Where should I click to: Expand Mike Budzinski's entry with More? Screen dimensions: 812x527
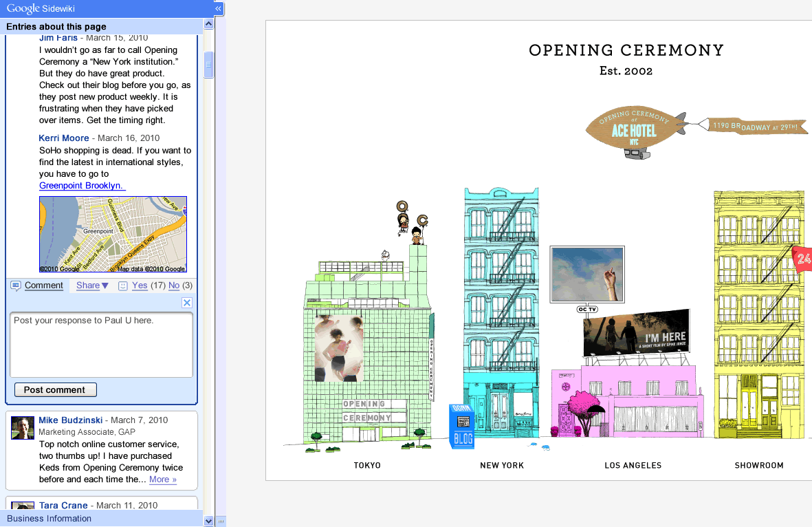tap(163, 480)
